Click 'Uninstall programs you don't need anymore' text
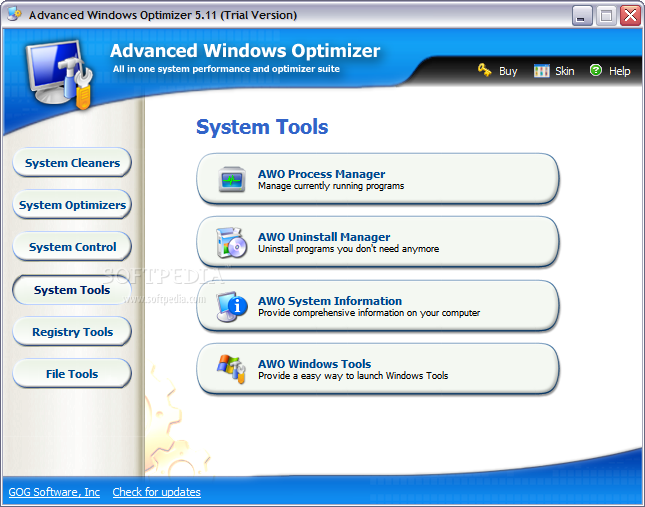Image resolution: width=645 pixels, height=507 pixels. [x=348, y=249]
